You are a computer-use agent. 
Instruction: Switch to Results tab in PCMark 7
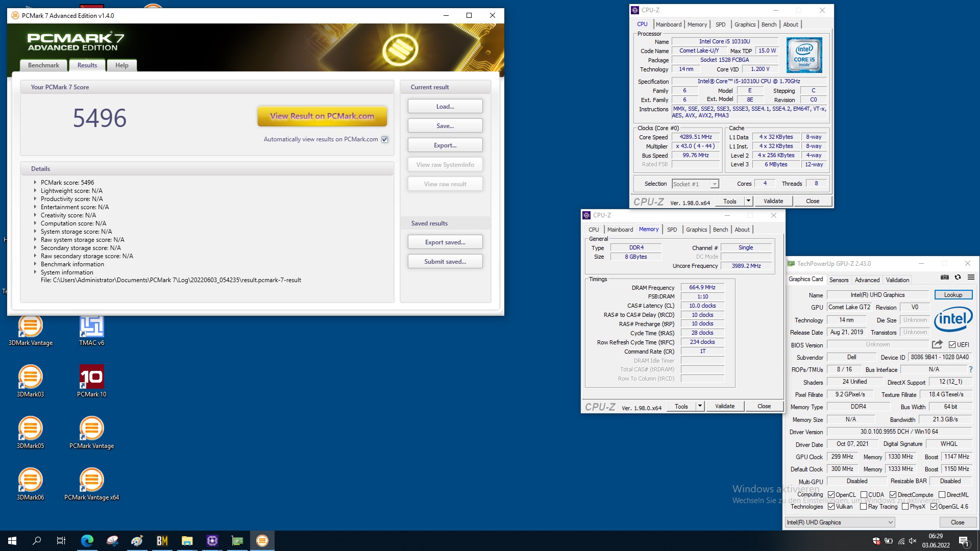87,65
